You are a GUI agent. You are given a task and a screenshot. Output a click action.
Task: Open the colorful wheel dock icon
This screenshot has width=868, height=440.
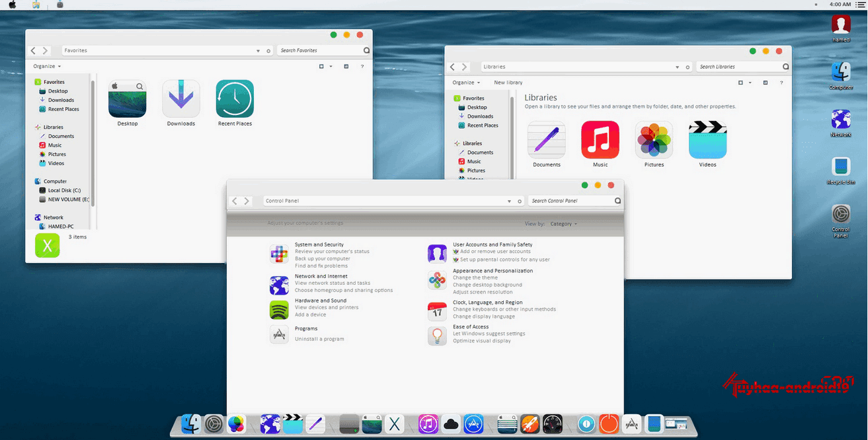[x=236, y=423]
